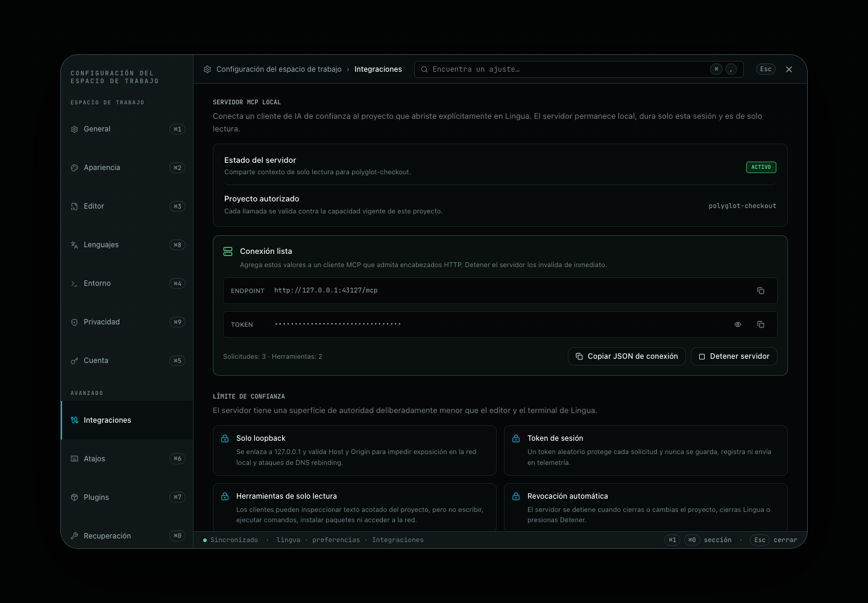Click the Conexión lista server icon
The image size is (868, 603).
(x=228, y=251)
